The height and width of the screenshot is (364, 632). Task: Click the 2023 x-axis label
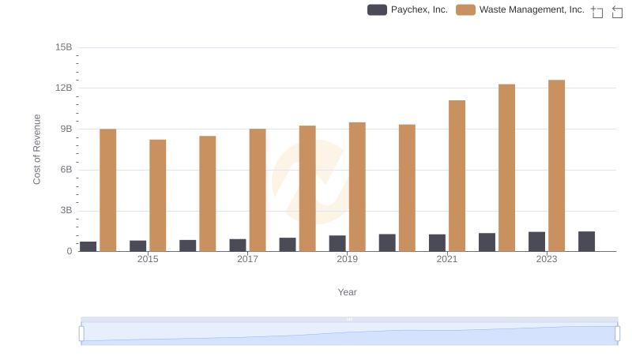[547, 259]
